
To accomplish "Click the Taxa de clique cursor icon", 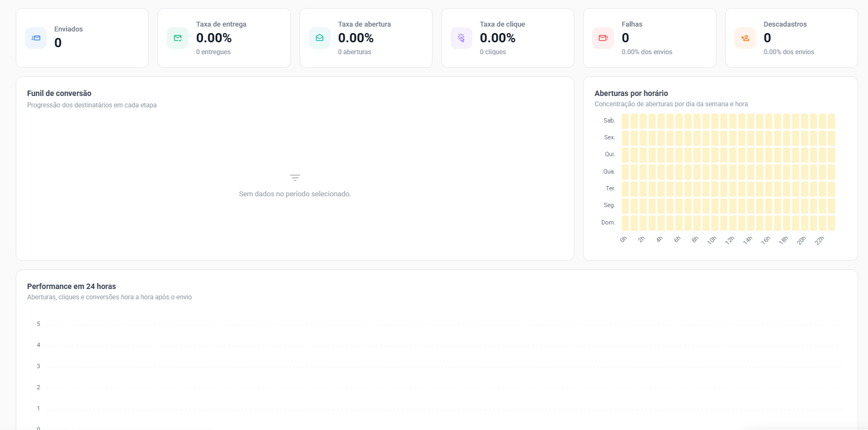I will [461, 38].
